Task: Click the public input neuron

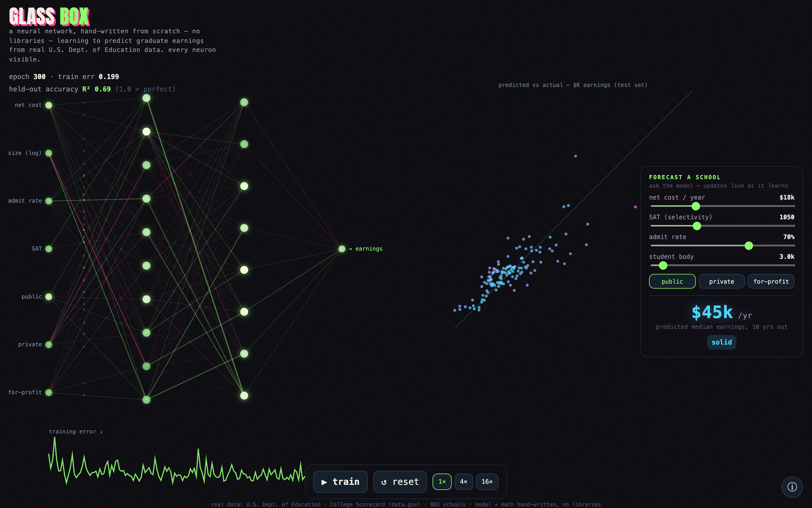Action: point(49,297)
